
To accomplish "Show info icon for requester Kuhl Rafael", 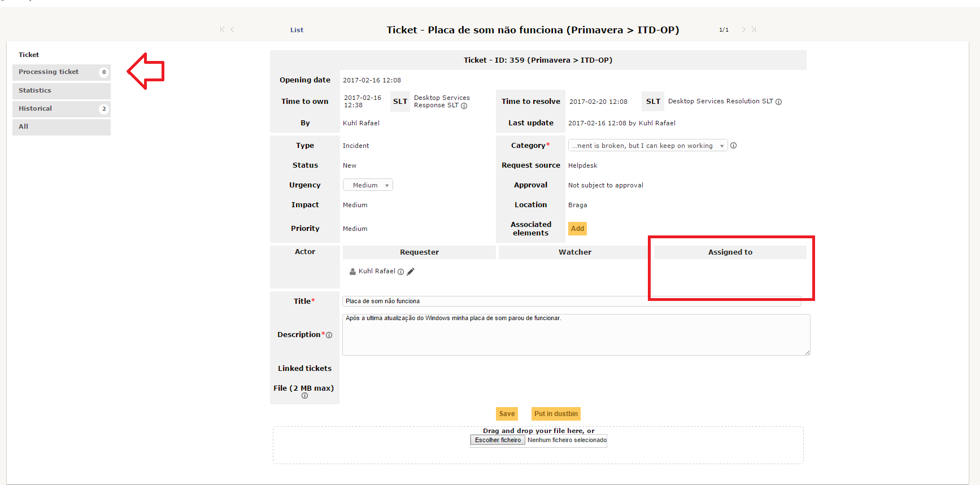I will point(400,272).
